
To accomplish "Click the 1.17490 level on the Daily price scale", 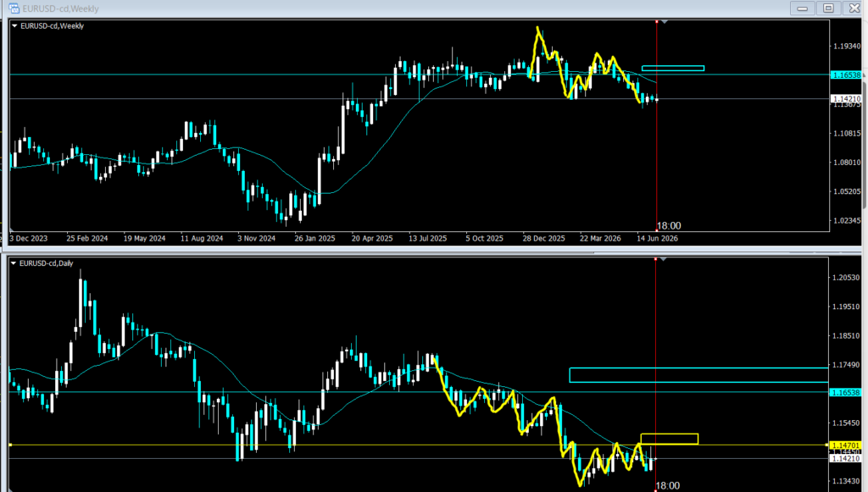I will click(x=846, y=365).
